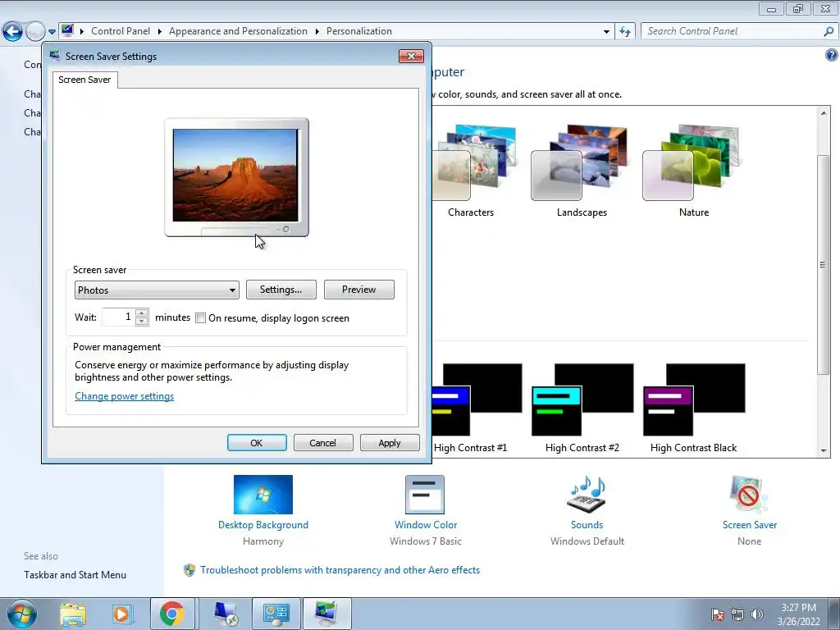The width and height of the screenshot is (840, 630).
Task: Open Desktop Background settings icon
Action: click(263, 495)
